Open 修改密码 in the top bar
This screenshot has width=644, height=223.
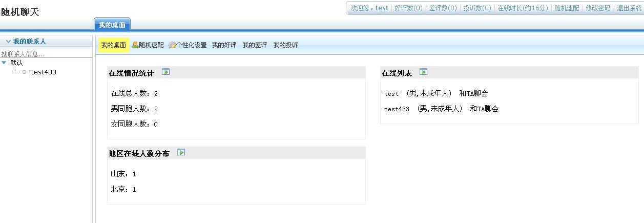click(x=598, y=8)
